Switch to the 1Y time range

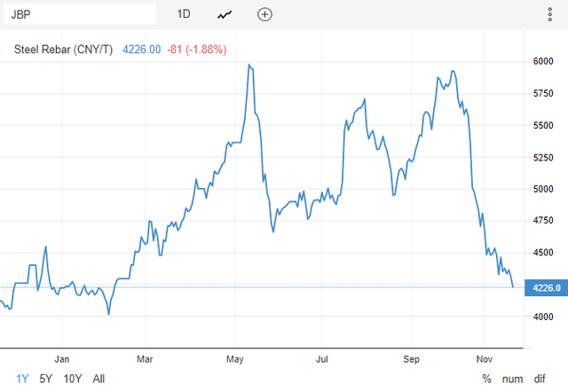[x=22, y=379]
